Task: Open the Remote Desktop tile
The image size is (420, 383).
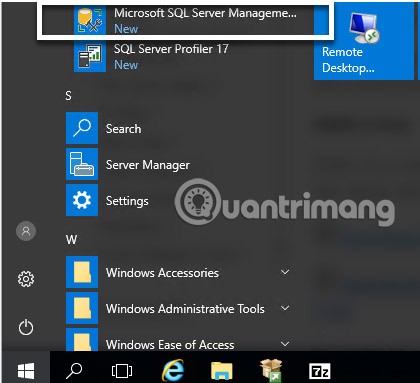Action: (364, 42)
